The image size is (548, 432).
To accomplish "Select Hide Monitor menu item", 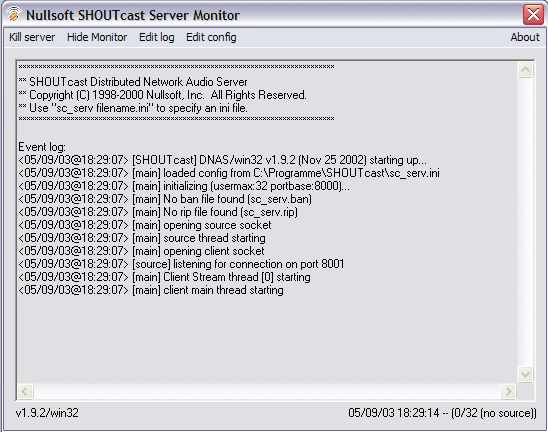I will [97, 37].
